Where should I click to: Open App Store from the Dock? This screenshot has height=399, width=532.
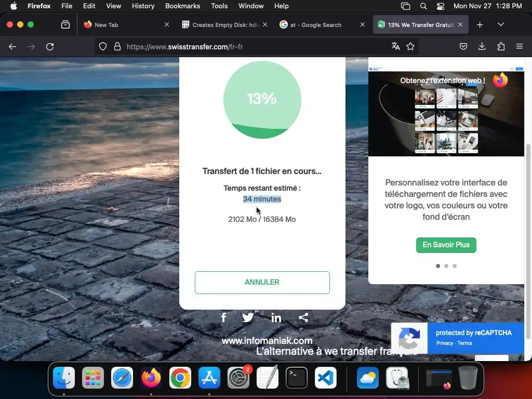tap(209, 378)
